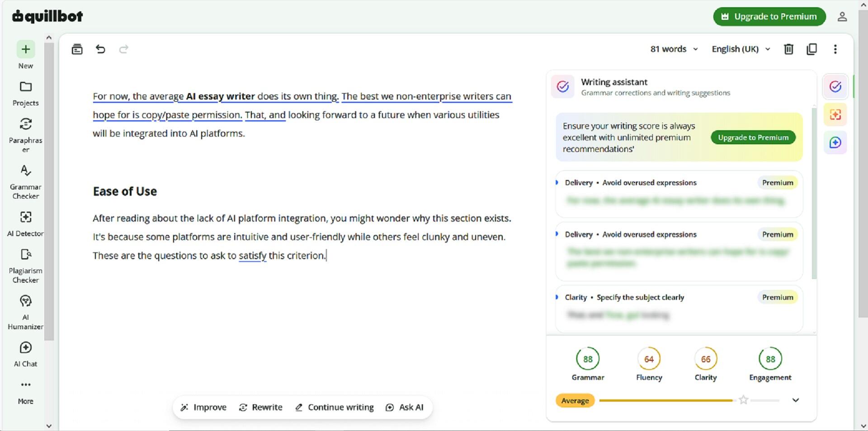Click sidebar scroll up arrow
The width and height of the screenshot is (868, 431).
49,38
